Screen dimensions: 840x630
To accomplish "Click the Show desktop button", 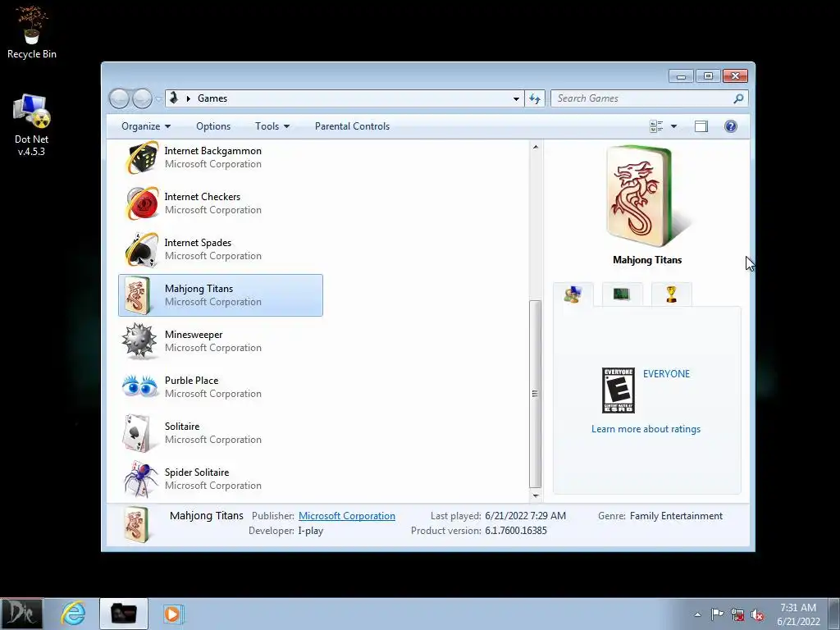I will tap(833, 614).
